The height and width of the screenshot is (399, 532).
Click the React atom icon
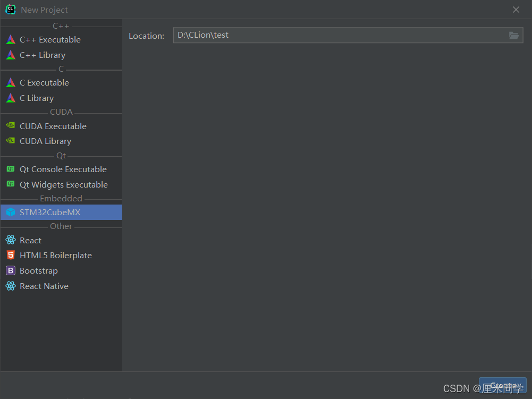11,240
